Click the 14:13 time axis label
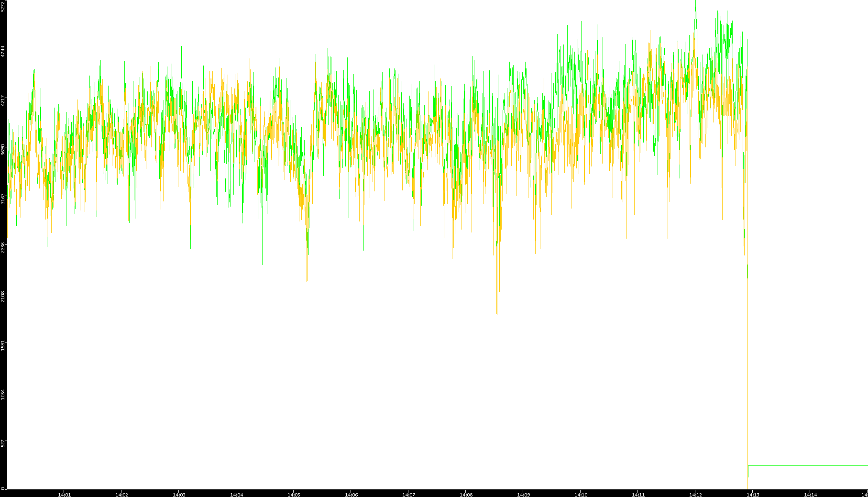 pos(753,495)
